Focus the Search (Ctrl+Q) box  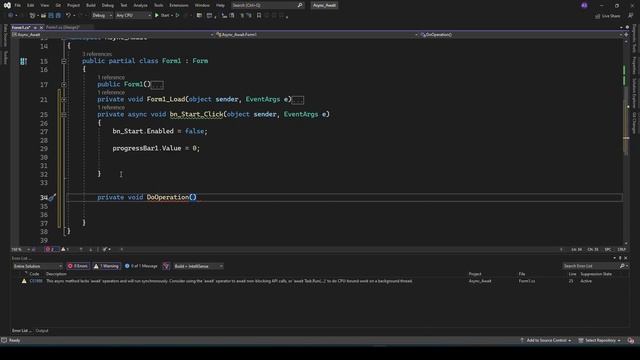pyautogui.click(x=267, y=5)
